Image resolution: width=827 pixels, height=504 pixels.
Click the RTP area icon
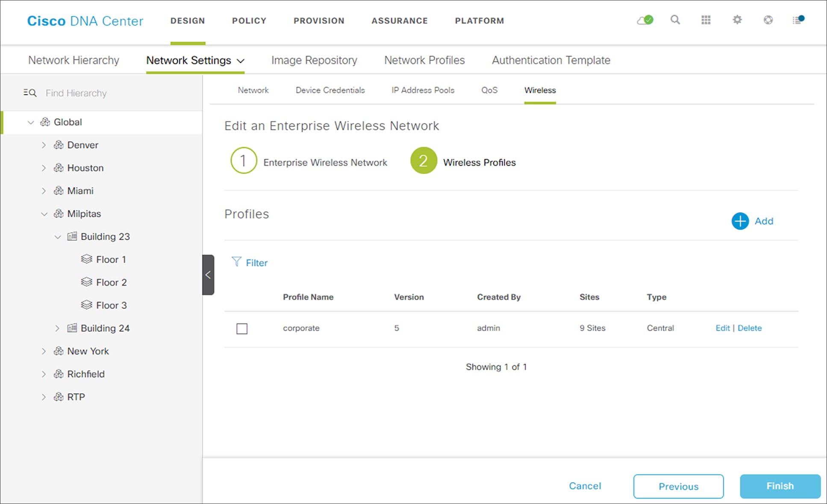click(59, 397)
